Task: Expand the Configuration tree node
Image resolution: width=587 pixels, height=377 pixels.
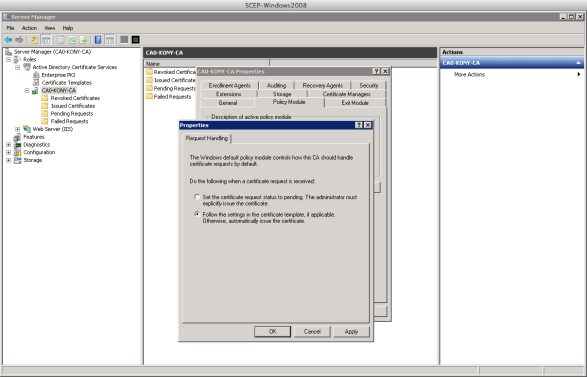Action: coord(9,152)
